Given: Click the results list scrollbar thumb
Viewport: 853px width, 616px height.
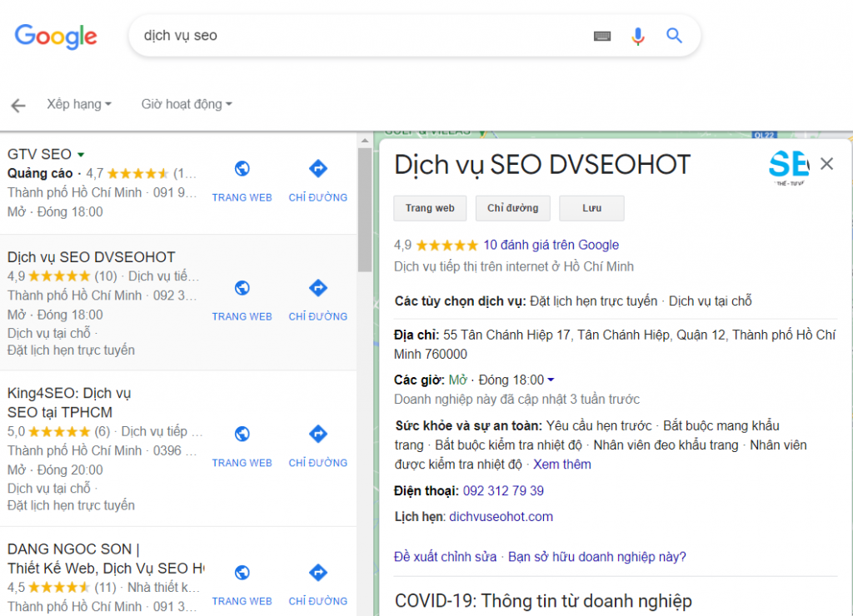Looking at the screenshot, I should tap(365, 209).
